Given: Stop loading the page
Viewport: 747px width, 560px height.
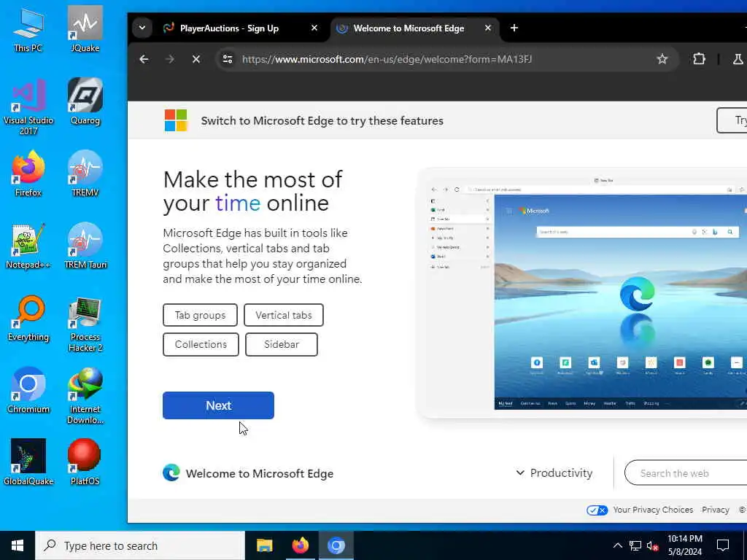Looking at the screenshot, I should [x=196, y=59].
